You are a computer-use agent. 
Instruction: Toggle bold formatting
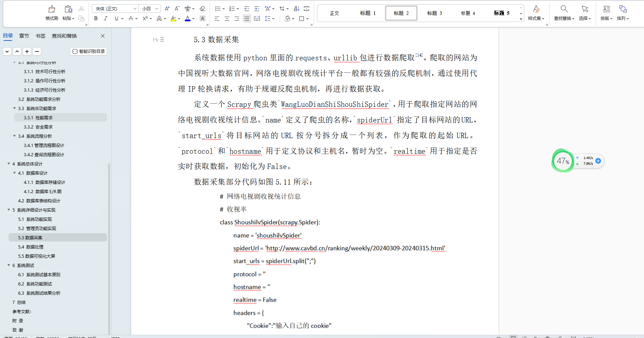click(96, 18)
